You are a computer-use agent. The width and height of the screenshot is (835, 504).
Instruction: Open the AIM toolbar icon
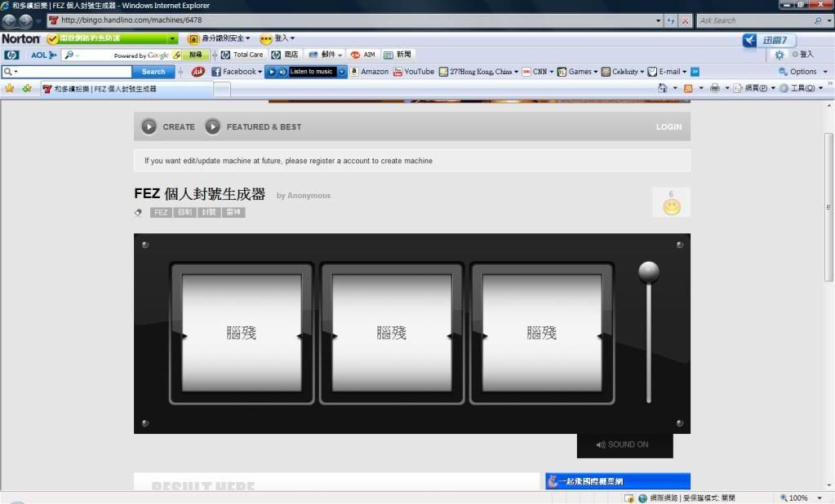[362, 55]
